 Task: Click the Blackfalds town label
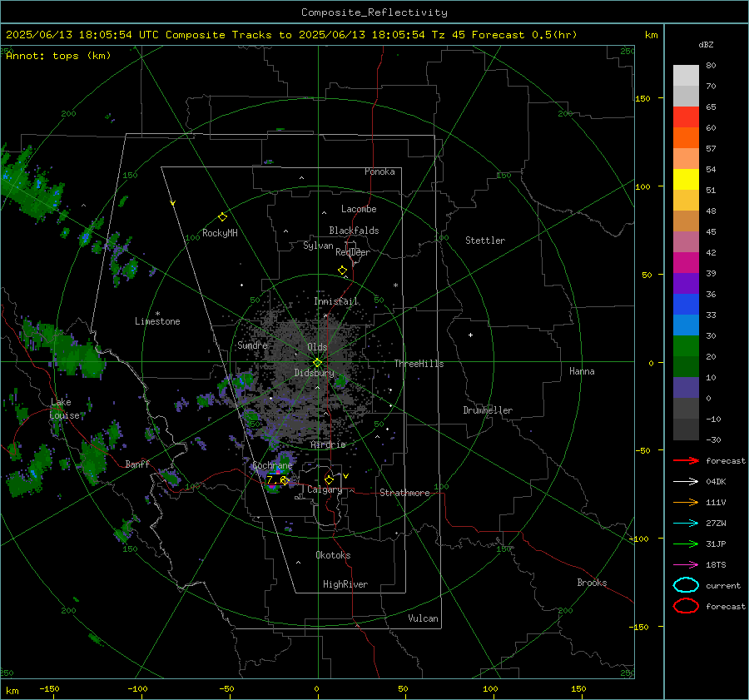point(354,231)
